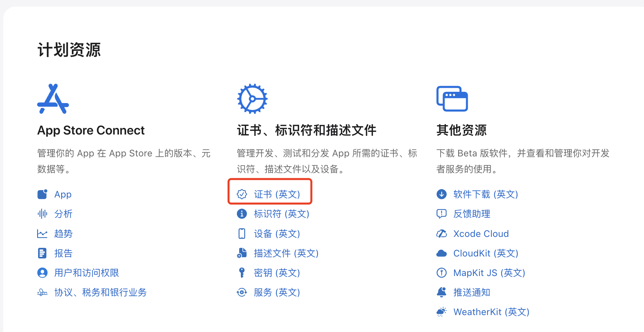Viewport: 644px width, 332px height.
Task: Click the certificates gear icon
Action: (252, 99)
